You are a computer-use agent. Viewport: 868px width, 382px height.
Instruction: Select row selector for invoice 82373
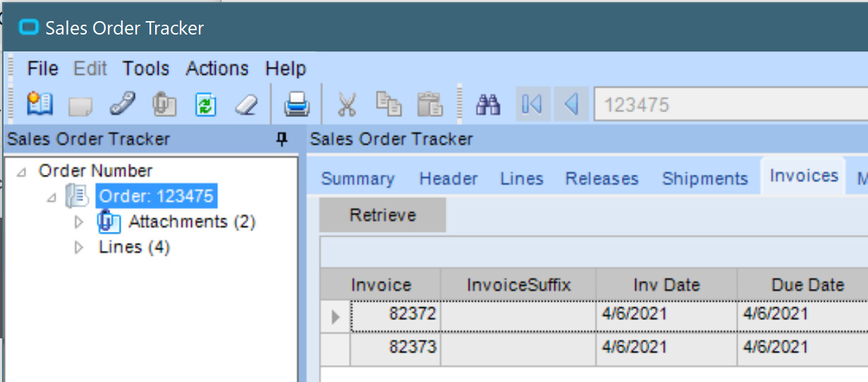click(x=336, y=347)
